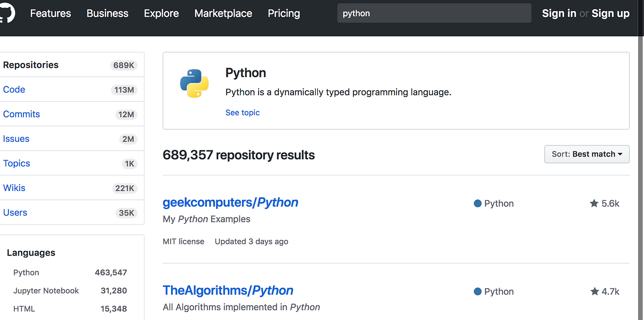Click the 689,357 repository results heading
Screen dimensions: 644x320
pyautogui.click(x=239, y=155)
